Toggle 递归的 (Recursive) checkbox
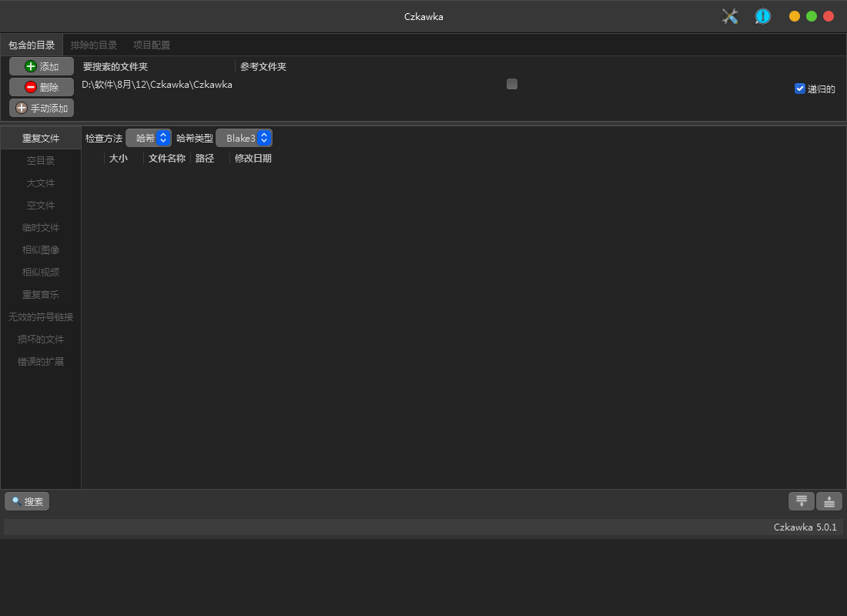 pos(799,89)
